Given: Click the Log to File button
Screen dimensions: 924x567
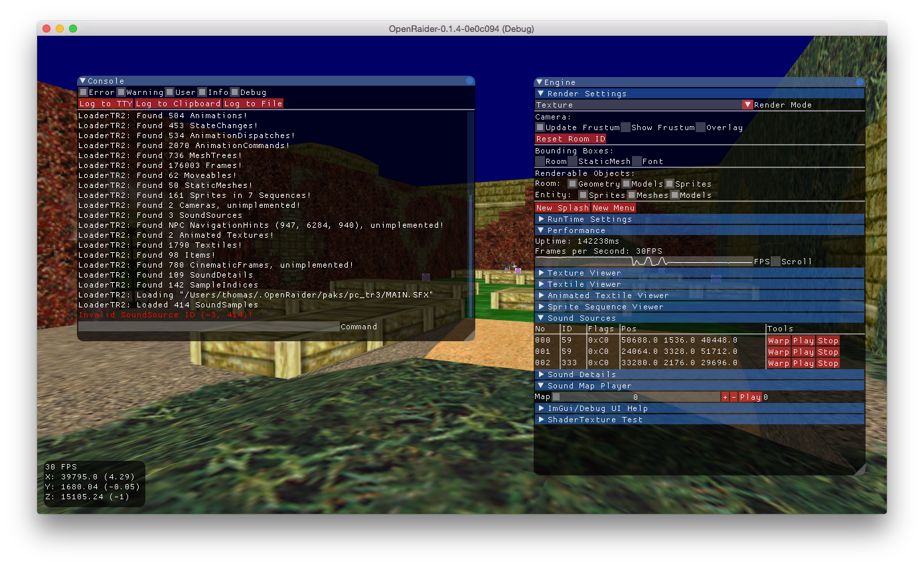Looking at the screenshot, I should pos(253,104).
